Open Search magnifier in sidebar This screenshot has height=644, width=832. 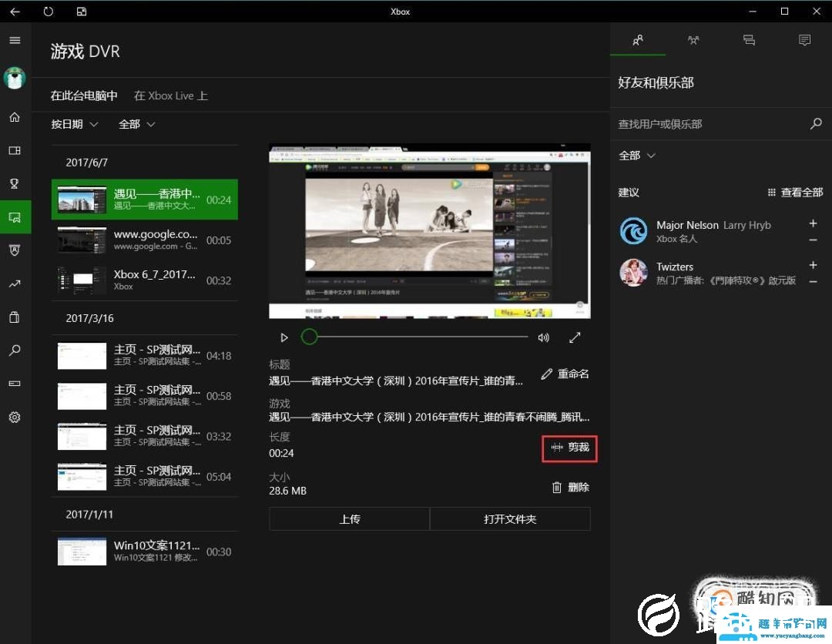(x=15, y=350)
